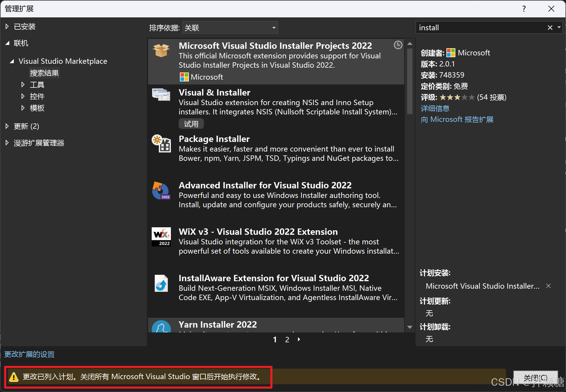Click the Microsoft publisher icon under Installer Projects
566x392 pixels.
click(x=184, y=77)
